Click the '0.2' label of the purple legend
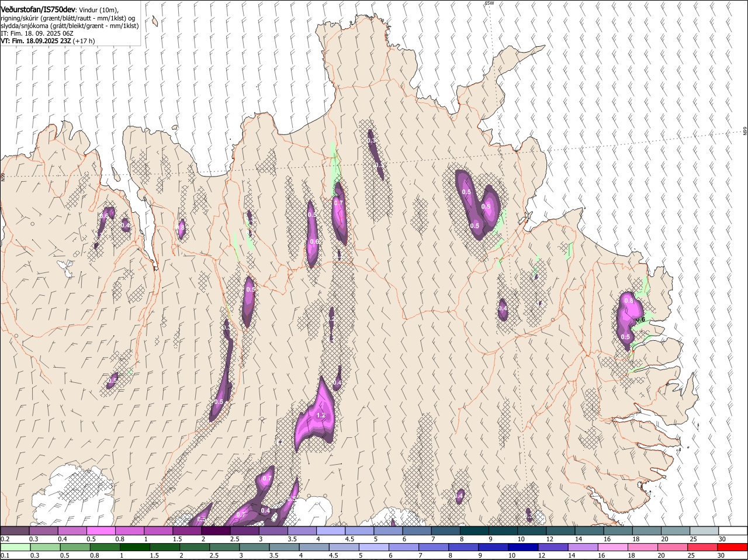Viewport: 748px width, 560px height. pyautogui.click(x=5, y=539)
